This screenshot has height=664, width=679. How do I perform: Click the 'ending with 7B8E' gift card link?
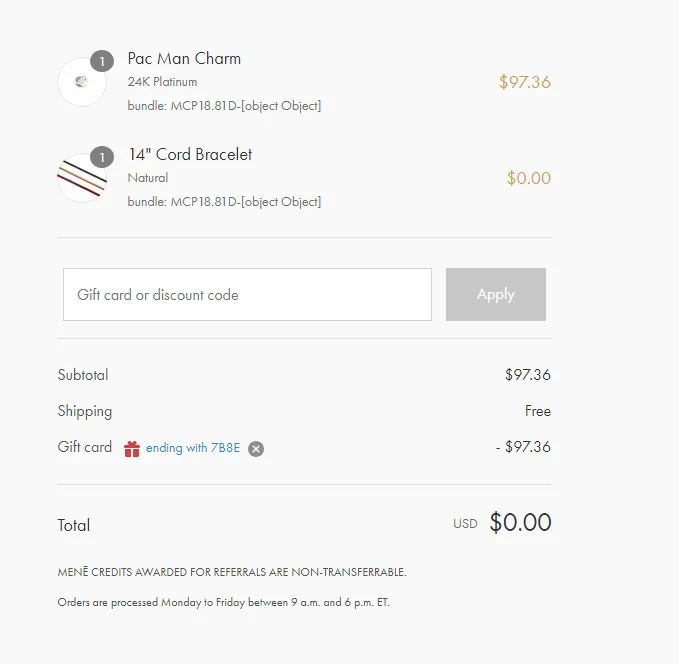pyautogui.click(x=193, y=448)
